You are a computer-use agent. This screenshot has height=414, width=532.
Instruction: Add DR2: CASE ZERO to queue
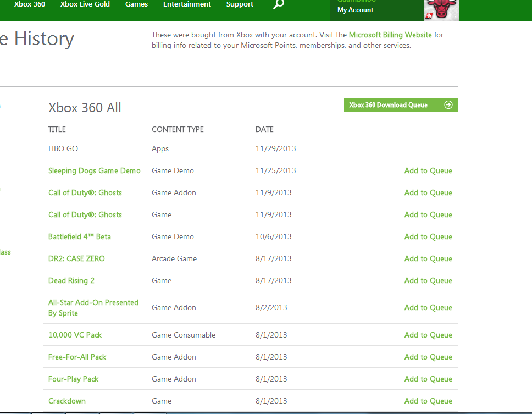click(x=428, y=258)
